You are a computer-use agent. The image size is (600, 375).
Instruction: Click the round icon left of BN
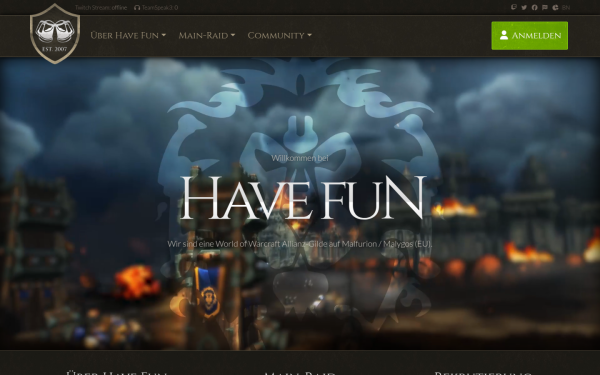[555, 7]
